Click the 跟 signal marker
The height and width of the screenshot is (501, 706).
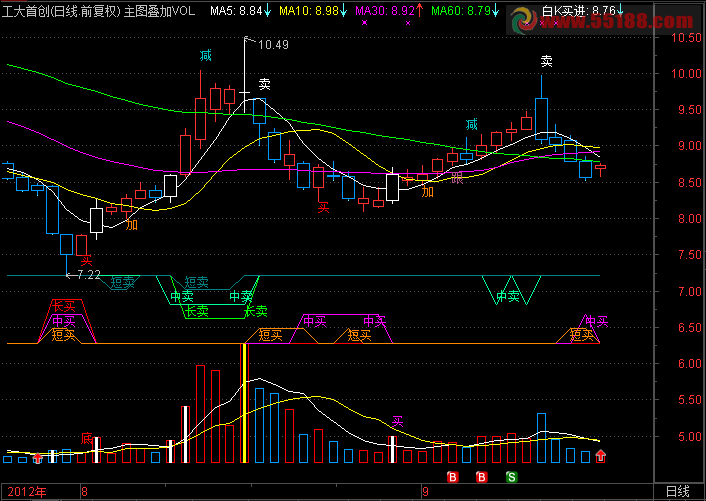point(457,178)
